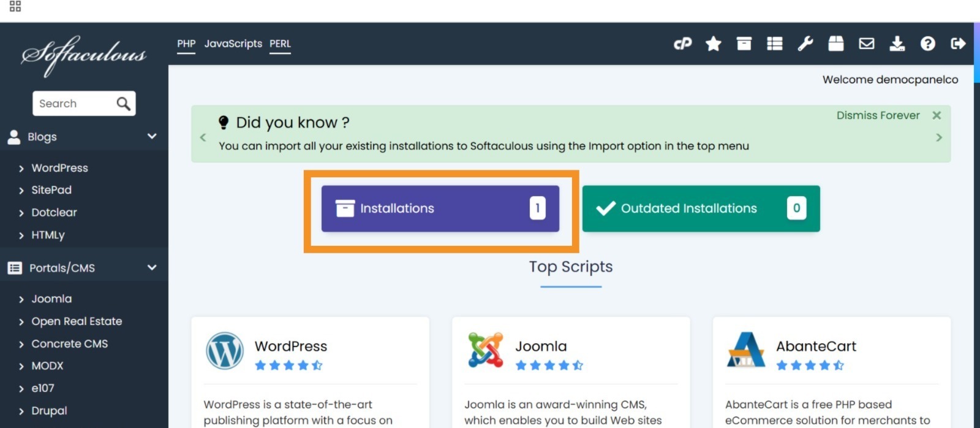Open the wrench settings icon
The image size is (980, 428).
tap(805, 44)
